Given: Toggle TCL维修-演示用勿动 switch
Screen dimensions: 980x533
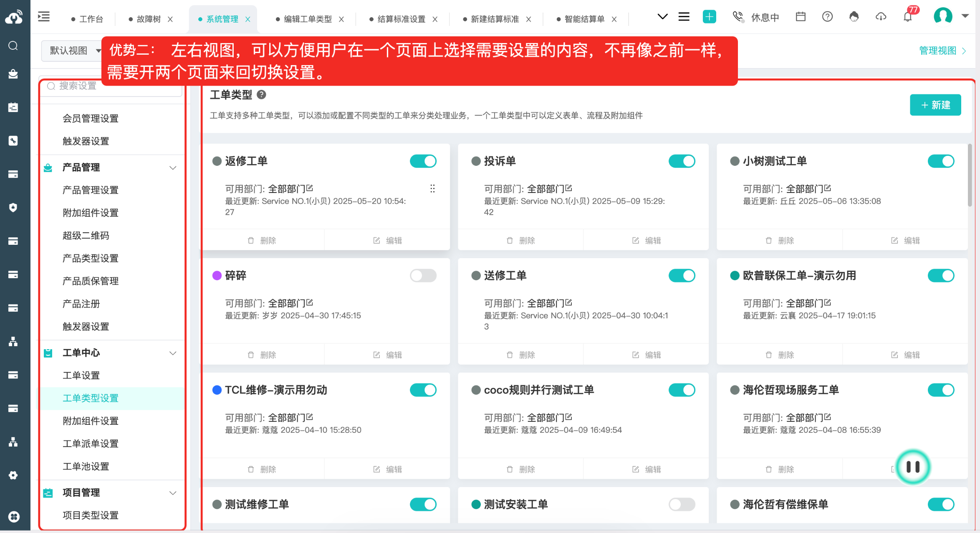Looking at the screenshot, I should click(423, 390).
